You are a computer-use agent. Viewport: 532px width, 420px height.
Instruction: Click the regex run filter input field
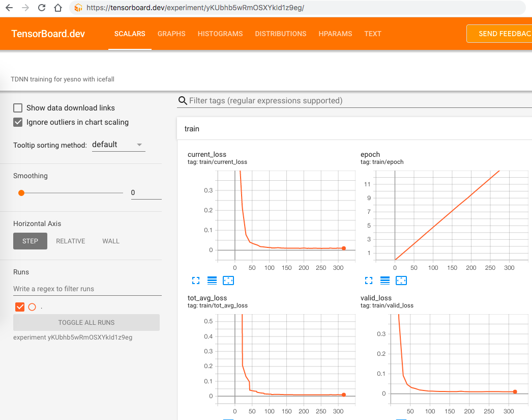click(x=86, y=288)
